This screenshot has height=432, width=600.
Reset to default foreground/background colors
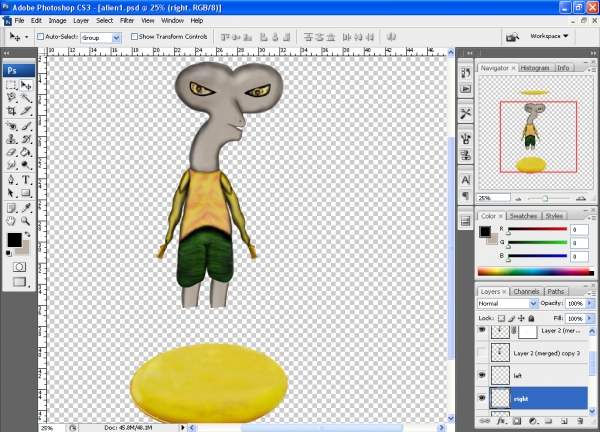(x=8, y=253)
